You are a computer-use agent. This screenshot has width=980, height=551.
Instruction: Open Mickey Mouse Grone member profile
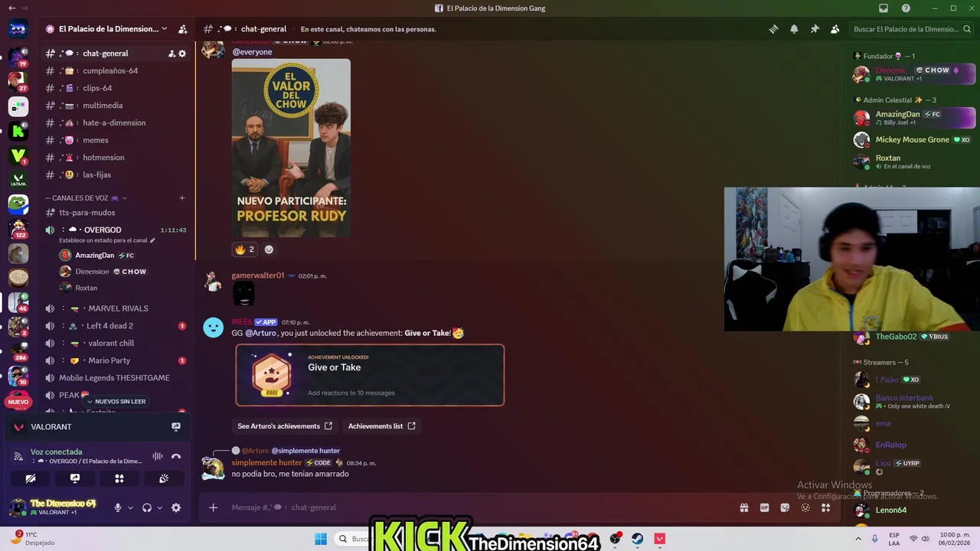[x=913, y=140]
